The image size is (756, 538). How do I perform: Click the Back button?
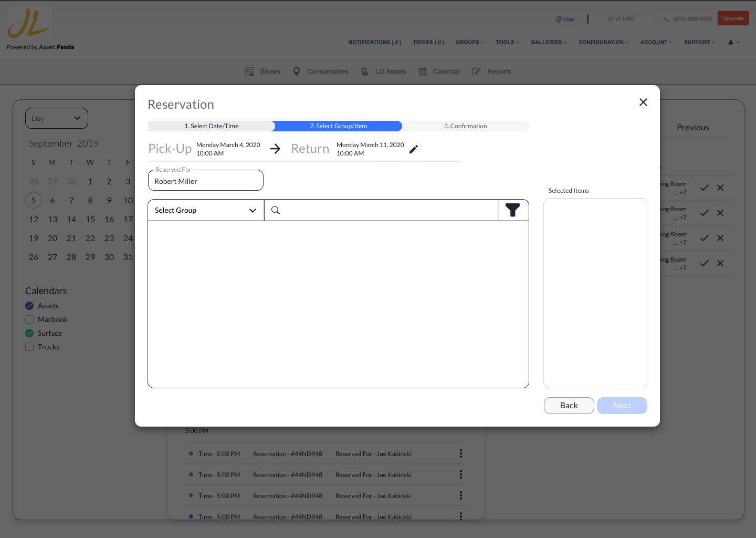coord(569,406)
